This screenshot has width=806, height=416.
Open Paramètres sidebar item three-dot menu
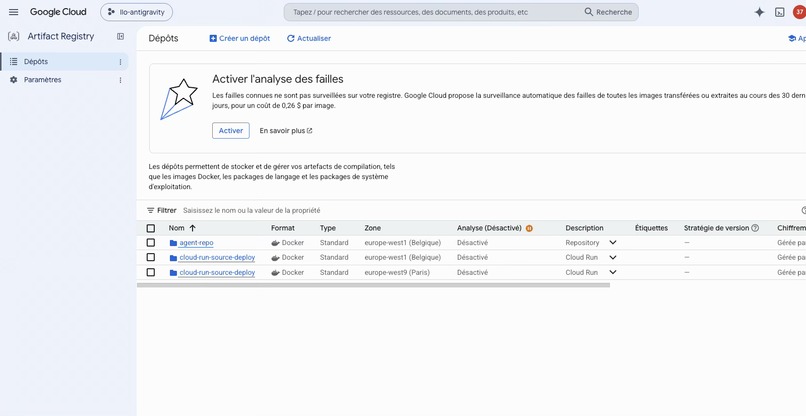click(x=120, y=80)
